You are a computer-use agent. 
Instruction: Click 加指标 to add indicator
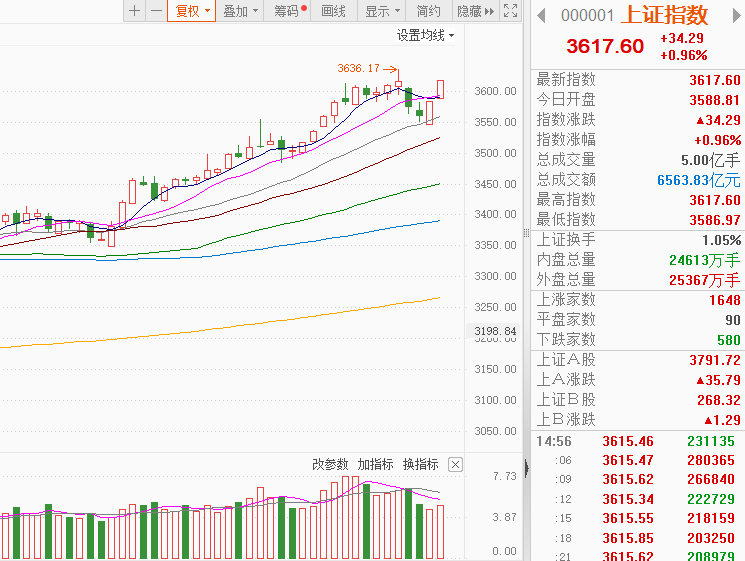375,464
